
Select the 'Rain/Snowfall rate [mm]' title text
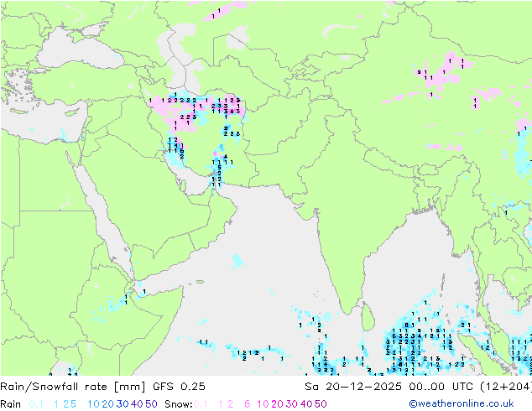(73, 387)
